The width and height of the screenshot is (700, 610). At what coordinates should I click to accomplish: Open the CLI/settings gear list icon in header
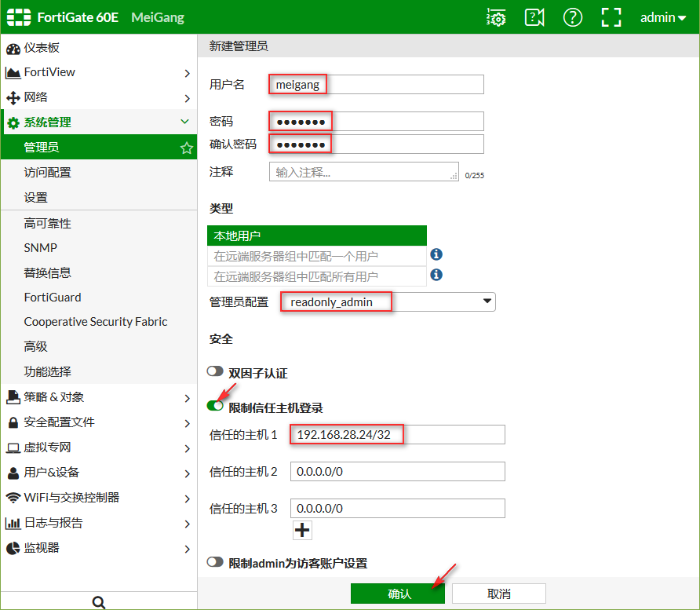tap(496, 17)
